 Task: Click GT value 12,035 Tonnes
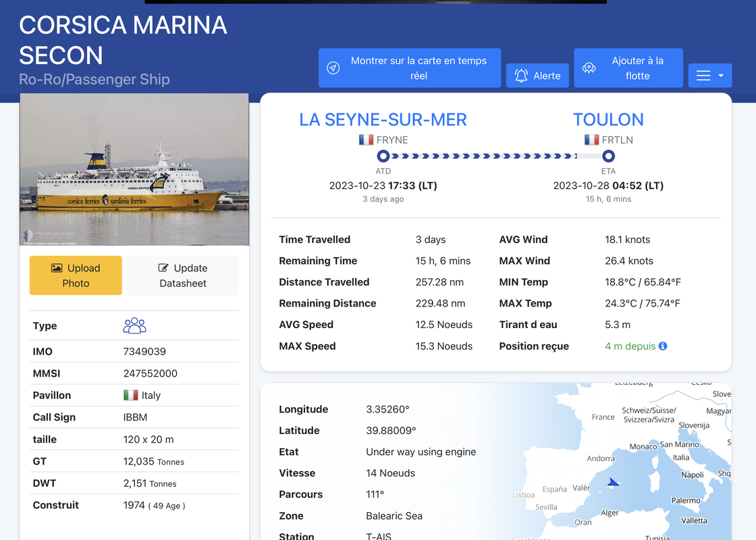pos(154,462)
